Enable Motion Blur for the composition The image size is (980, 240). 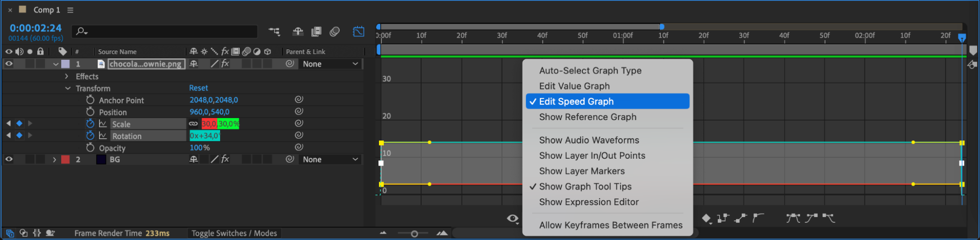coord(335,32)
